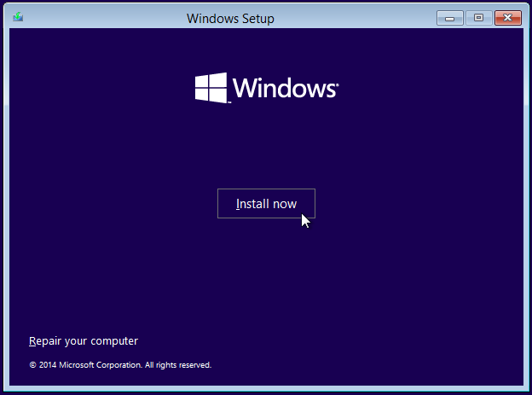The image size is (532, 395).
Task: Click empty title bar left of title text
Action: coord(102,18)
